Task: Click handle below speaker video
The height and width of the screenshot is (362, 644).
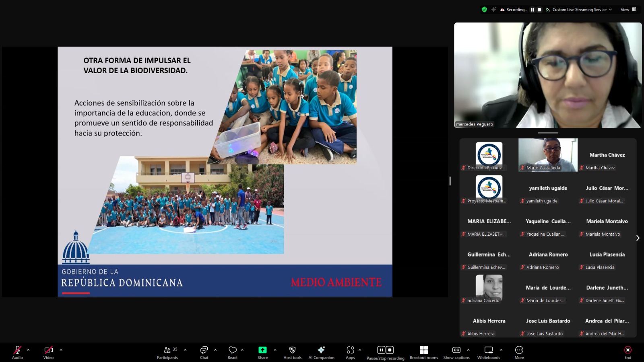Action: coord(548,133)
